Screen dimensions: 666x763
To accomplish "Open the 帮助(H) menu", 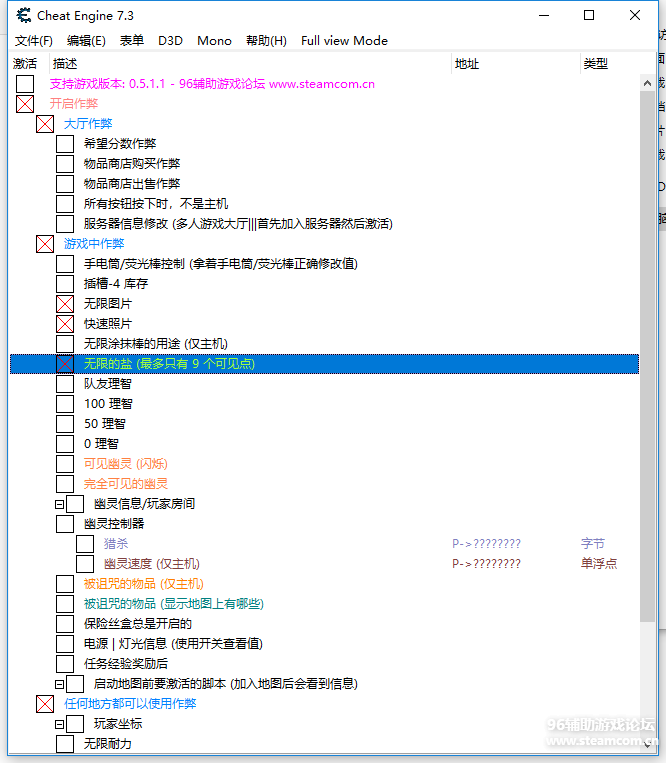I will pyautogui.click(x=266, y=41).
